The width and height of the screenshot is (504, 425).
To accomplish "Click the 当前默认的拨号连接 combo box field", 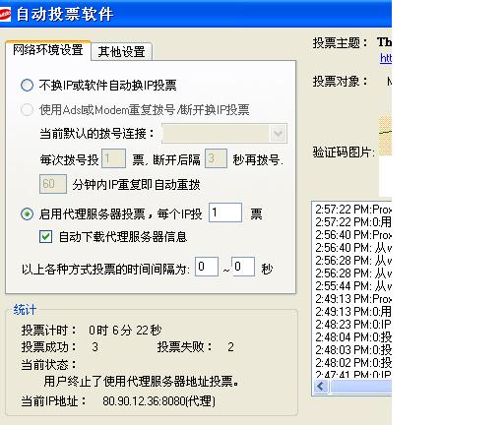I will [x=224, y=134].
